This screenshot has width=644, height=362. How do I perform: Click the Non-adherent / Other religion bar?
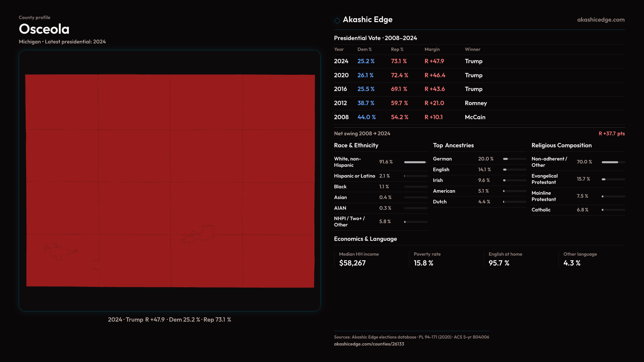tap(613, 162)
